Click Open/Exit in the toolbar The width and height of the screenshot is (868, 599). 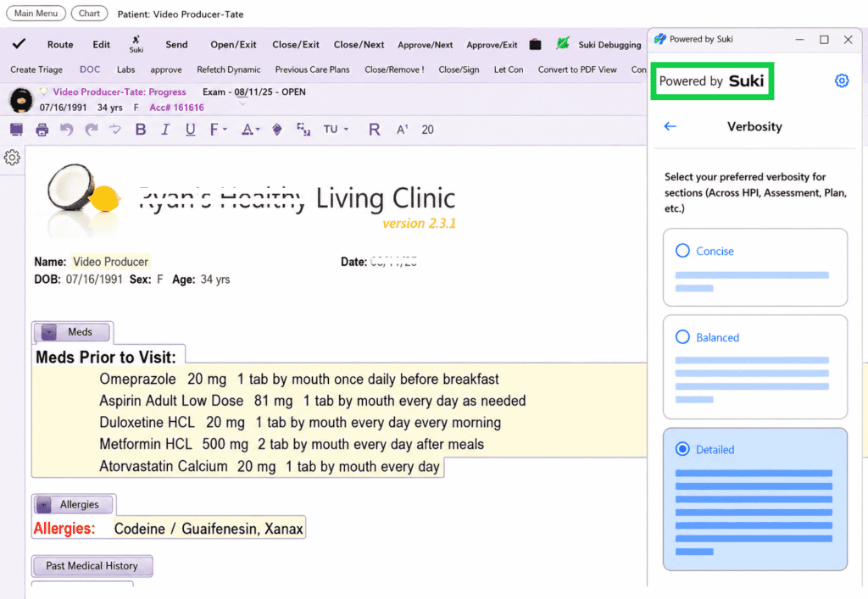point(233,44)
